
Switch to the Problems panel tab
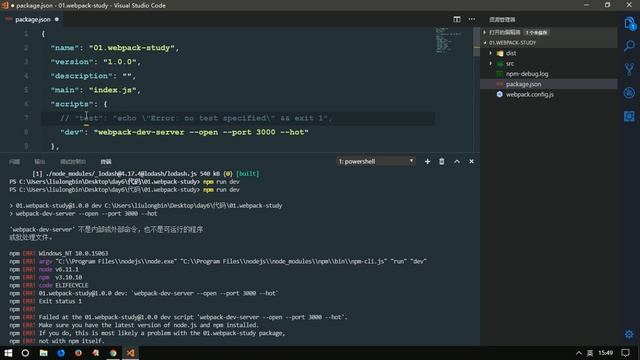(x=15, y=162)
